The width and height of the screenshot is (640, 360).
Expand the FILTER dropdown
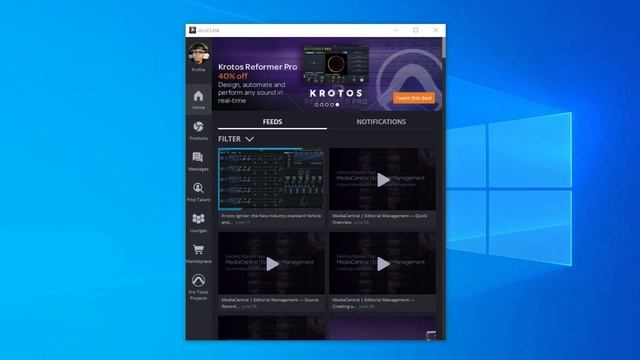tap(236, 139)
